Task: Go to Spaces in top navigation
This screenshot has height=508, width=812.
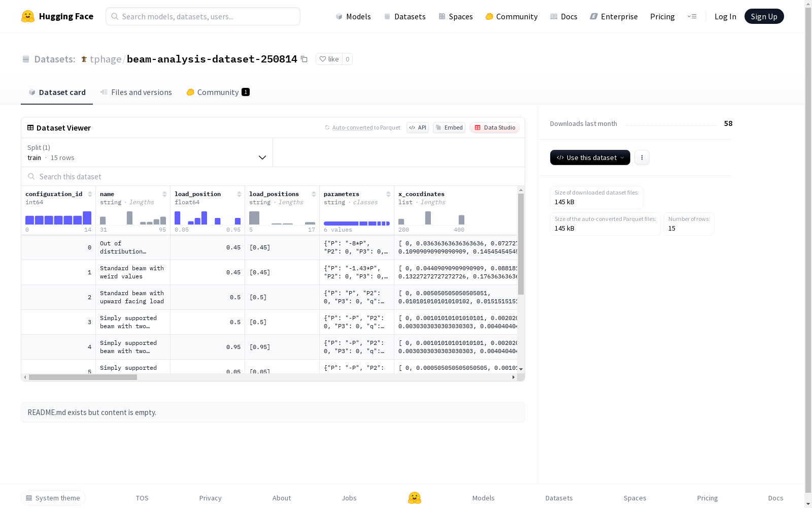Action: [456, 16]
